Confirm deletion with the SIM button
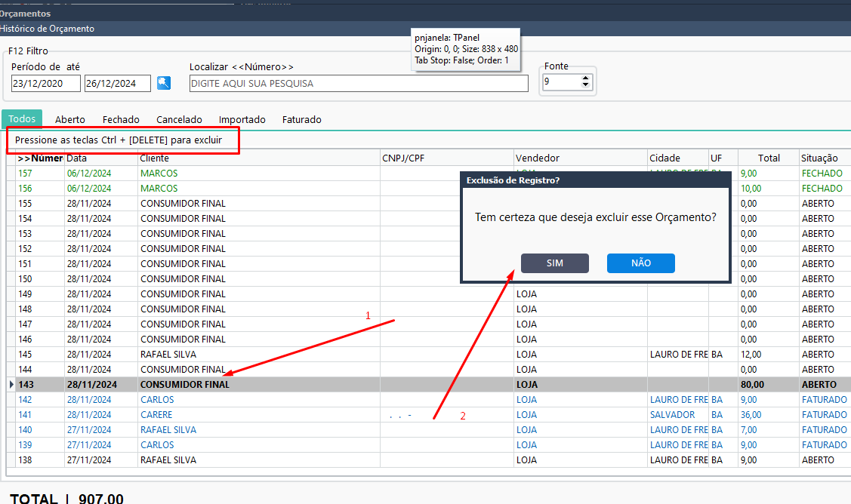The image size is (851, 504). (x=555, y=263)
